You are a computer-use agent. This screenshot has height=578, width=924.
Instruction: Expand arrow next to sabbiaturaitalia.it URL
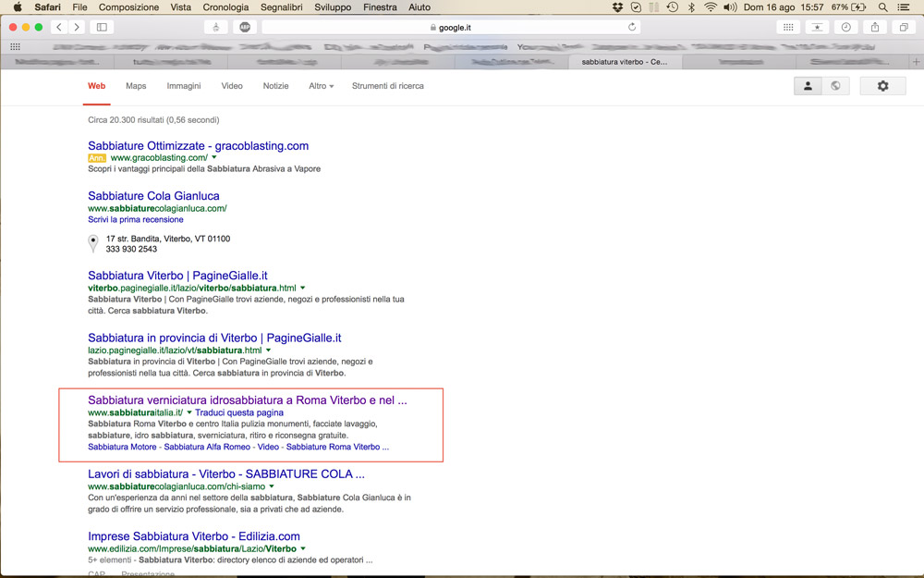click(x=189, y=412)
